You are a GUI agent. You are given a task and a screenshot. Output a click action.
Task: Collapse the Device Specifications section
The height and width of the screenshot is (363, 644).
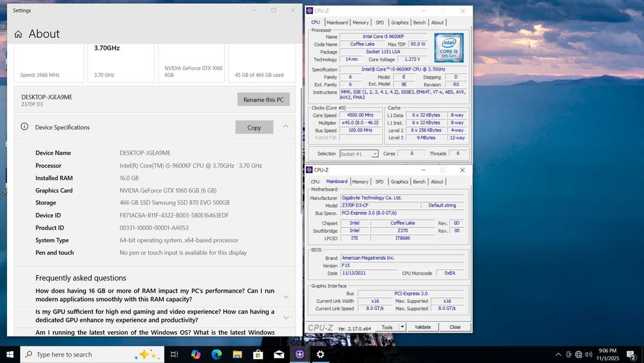click(285, 126)
